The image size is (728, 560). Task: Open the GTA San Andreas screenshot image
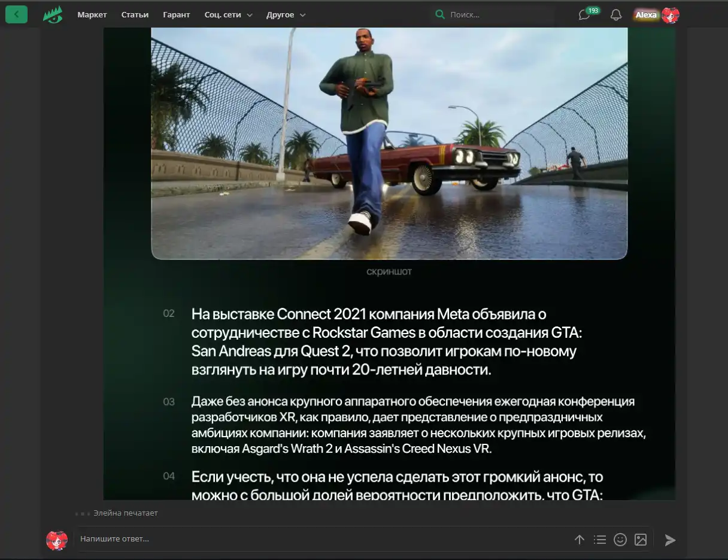[389, 143]
